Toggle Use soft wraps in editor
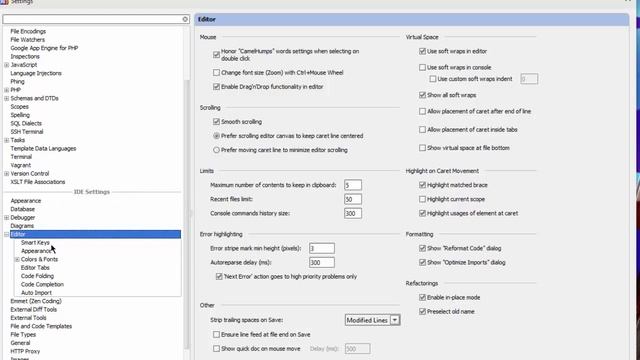Image resolution: width=640 pixels, height=360 pixels. [422, 51]
